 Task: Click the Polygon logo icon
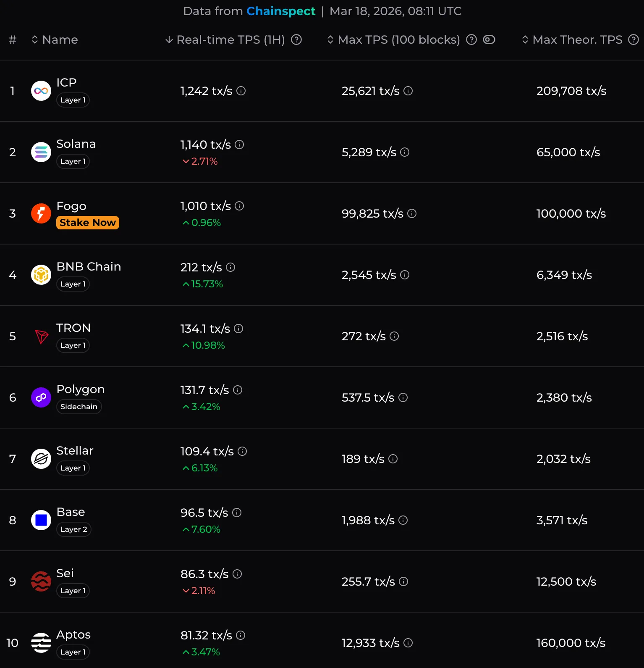pyautogui.click(x=41, y=397)
